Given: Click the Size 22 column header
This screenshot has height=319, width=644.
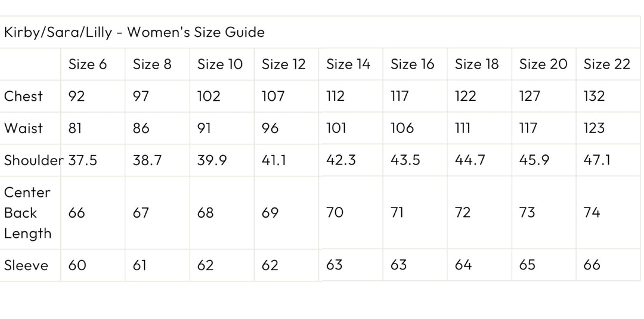Looking at the screenshot, I should point(606,64).
